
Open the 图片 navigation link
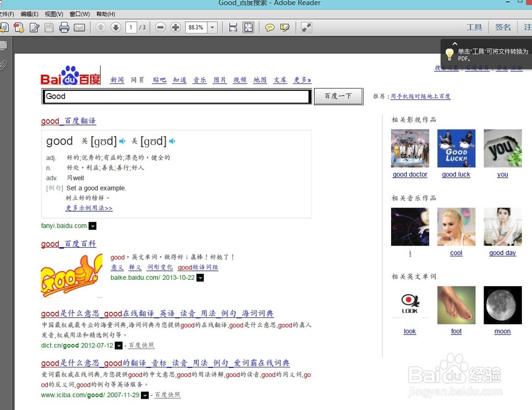220,80
